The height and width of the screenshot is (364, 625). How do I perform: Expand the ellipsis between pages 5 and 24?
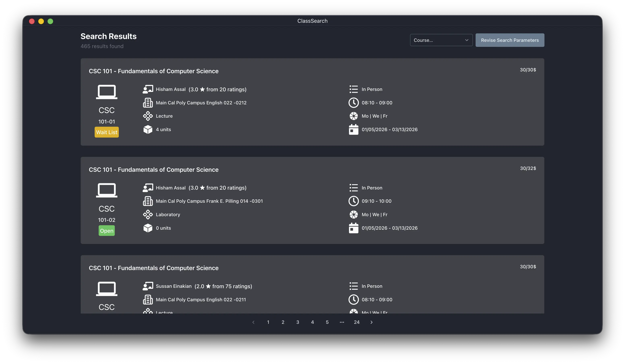342,322
